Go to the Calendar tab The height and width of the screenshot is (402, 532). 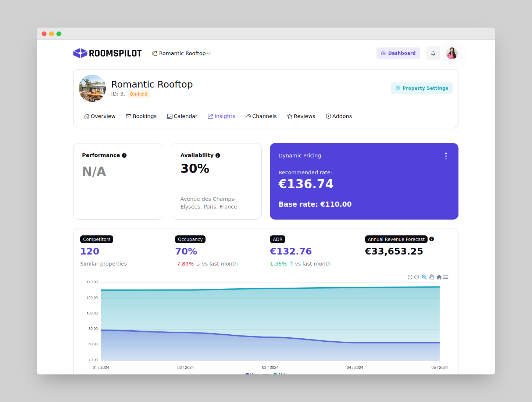pyautogui.click(x=182, y=116)
